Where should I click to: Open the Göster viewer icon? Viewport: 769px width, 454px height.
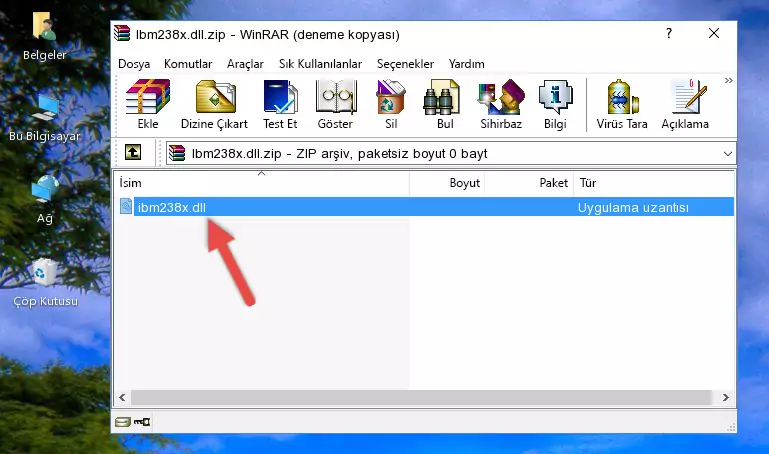(x=335, y=104)
